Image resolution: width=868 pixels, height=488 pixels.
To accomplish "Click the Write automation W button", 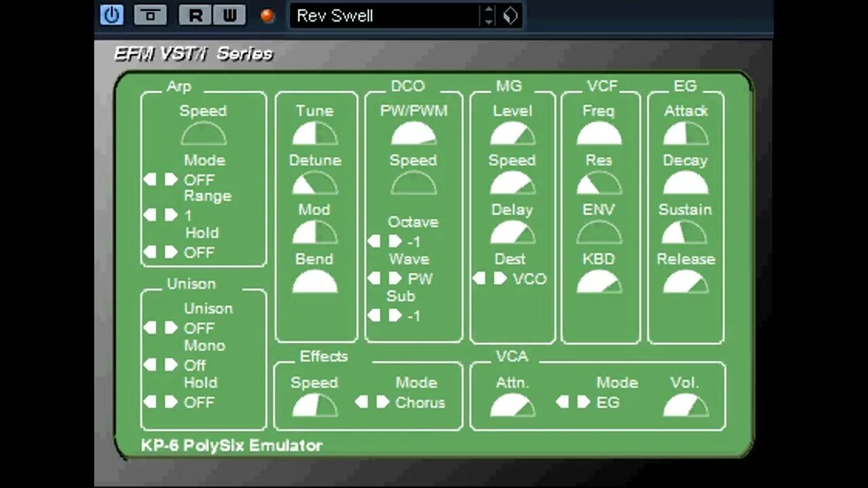I will pyautogui.click(x=229, y=15).
